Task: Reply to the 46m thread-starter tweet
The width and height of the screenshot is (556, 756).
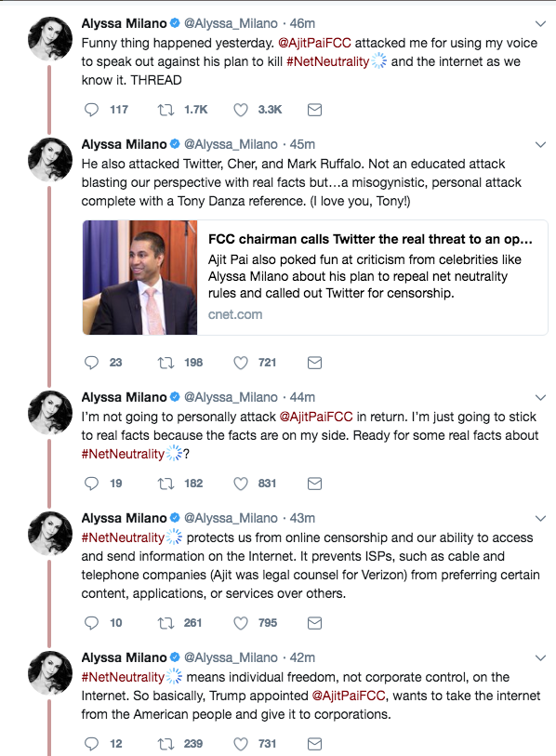Action: [91, 110]
